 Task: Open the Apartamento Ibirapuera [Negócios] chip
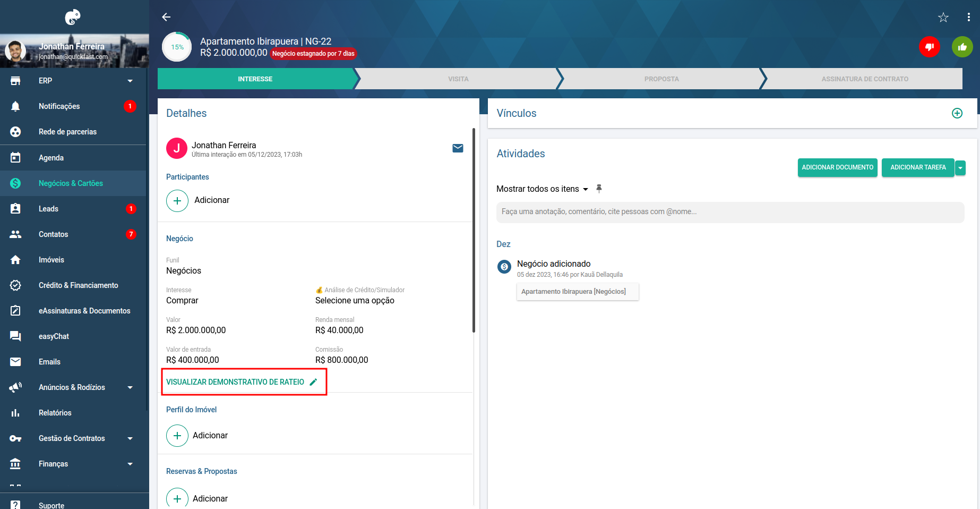[578, 292]
